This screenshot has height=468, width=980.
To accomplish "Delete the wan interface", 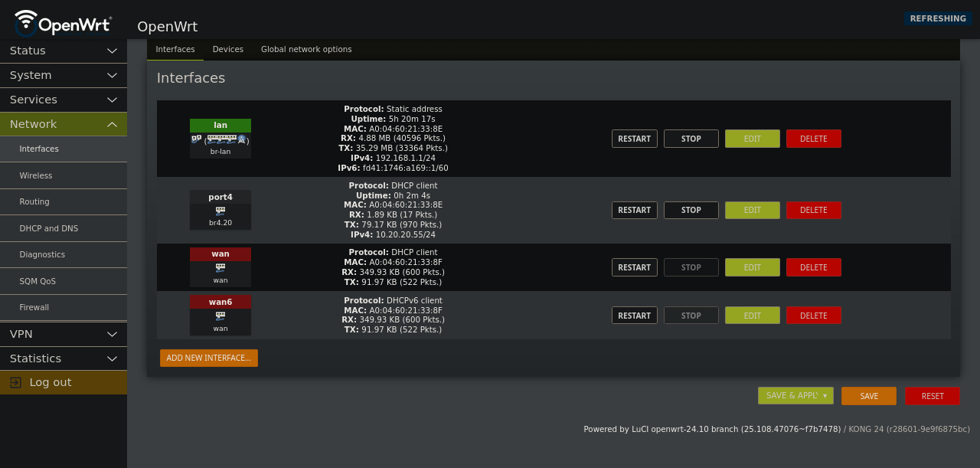I will (x=814, y=267).
